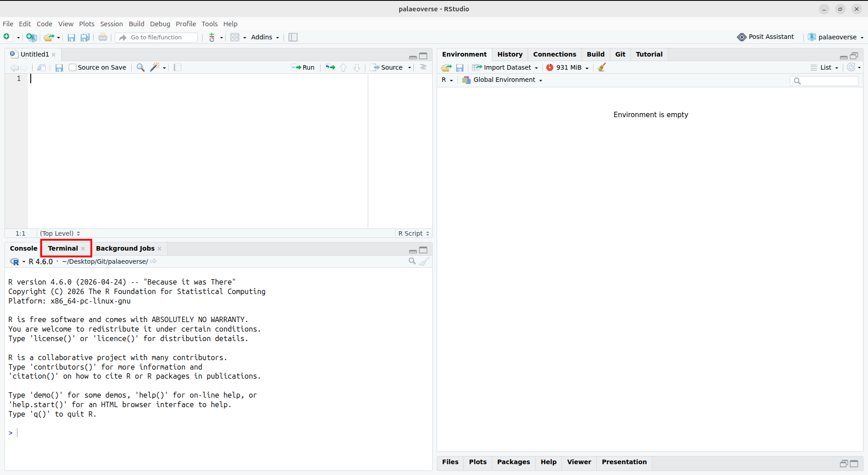Screen dimensions: 868x475
Task: Maximize the Files pane at bottom right
Action: 854,464
